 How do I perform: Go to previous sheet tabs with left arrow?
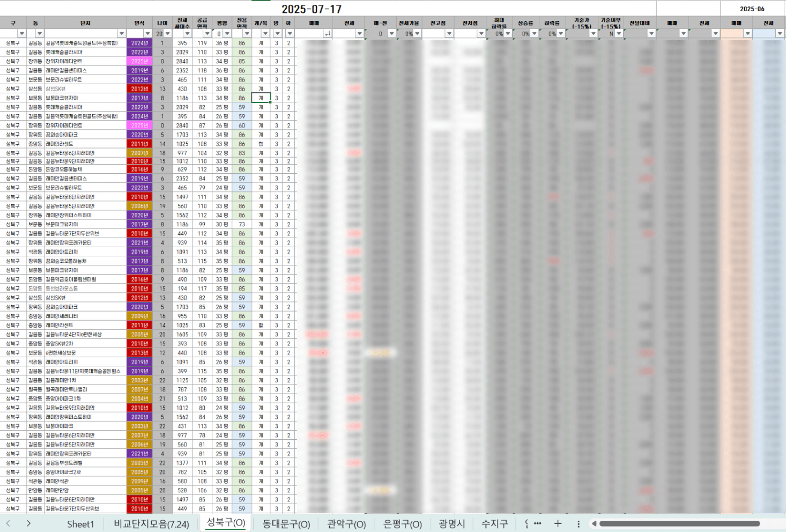point(8,523)
